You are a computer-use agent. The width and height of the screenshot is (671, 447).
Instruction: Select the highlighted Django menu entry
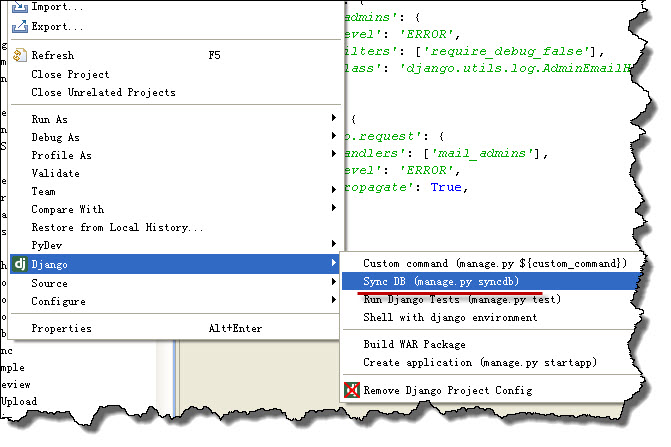coord(175,264)
